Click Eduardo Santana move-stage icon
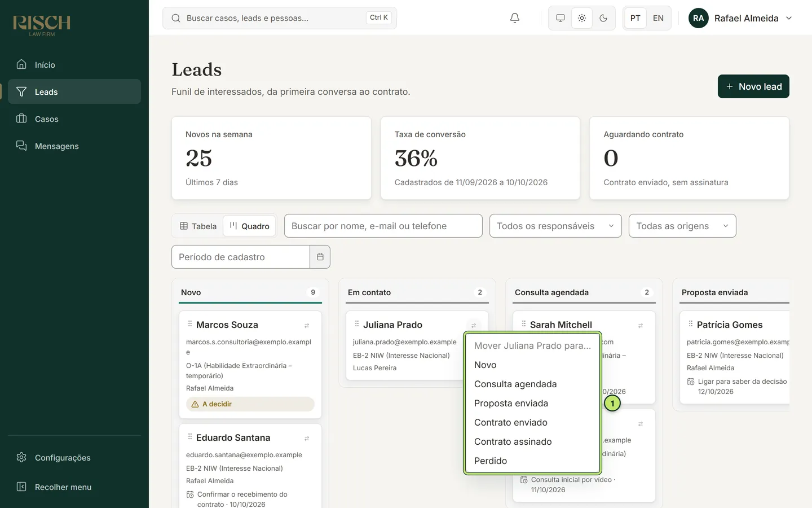The width and height of the screenshot is (812, 508). click(x=307, y=439)
